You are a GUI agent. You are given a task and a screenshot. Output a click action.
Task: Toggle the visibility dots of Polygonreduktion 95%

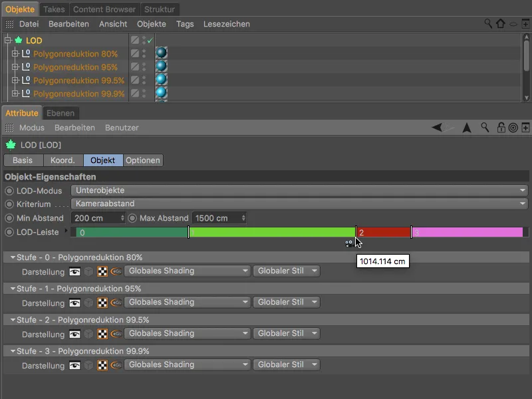(x=144, y=66)
